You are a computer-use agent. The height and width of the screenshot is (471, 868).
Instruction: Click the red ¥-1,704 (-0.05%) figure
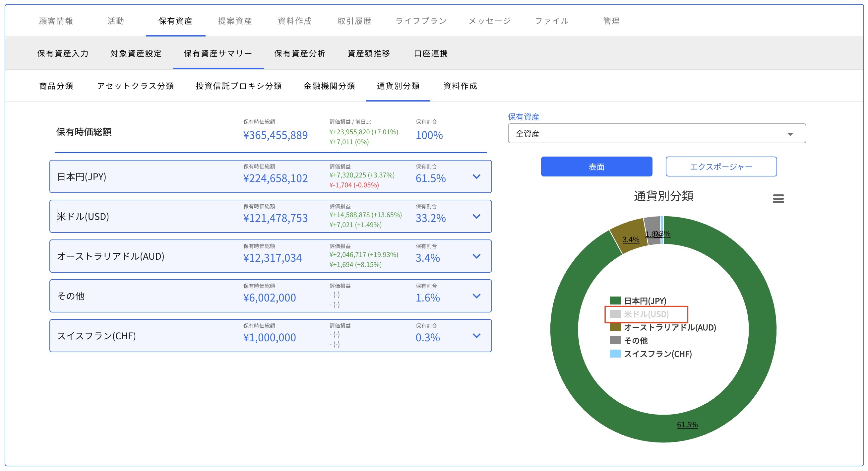click(x=354, y=185)
